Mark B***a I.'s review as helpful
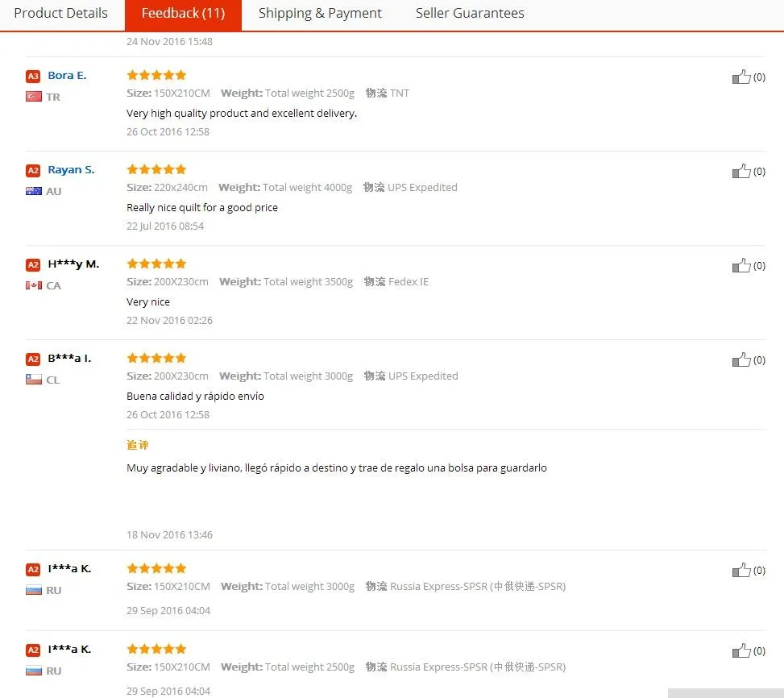The height and width of the screenshot is (698, 784). (741, 360)
